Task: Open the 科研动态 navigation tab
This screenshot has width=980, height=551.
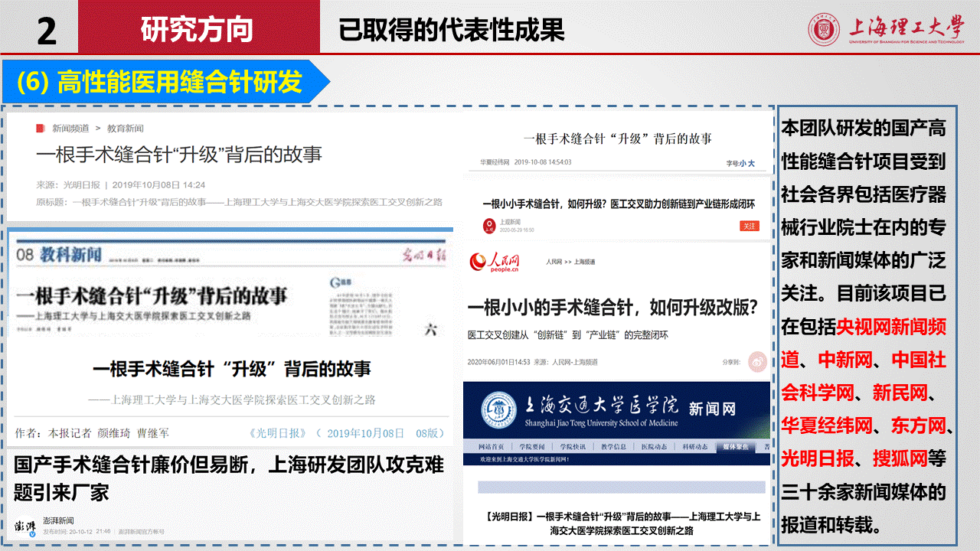Action: pos(694,447)
